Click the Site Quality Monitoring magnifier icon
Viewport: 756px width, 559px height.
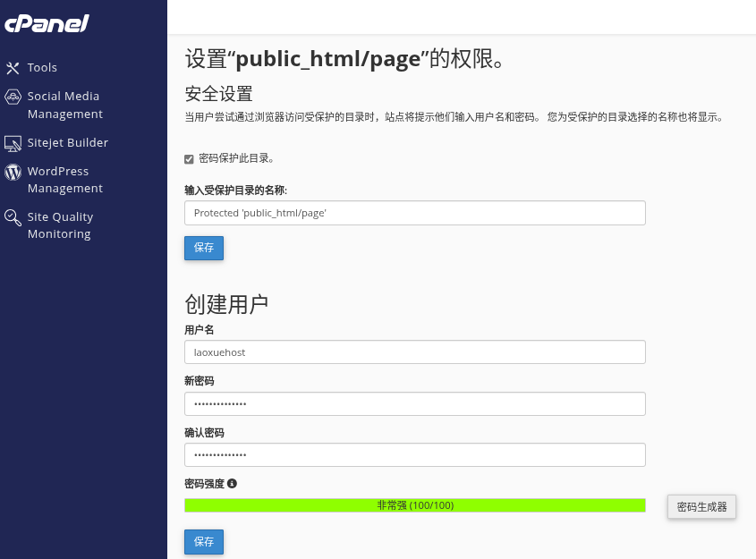click(x=13, y=217)
